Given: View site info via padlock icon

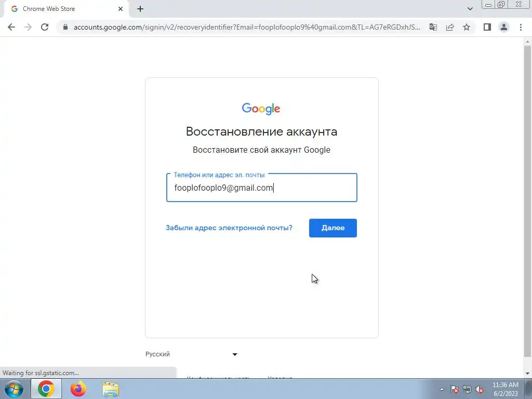Looking at the screenshot, I should pos(65,27).
